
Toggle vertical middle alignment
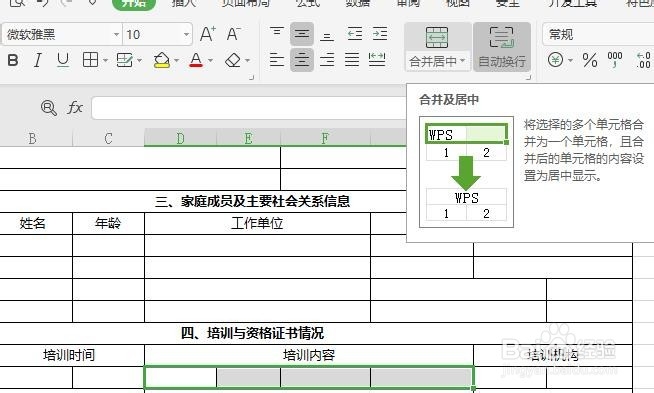pyautogui.click(x=302, y=34)
